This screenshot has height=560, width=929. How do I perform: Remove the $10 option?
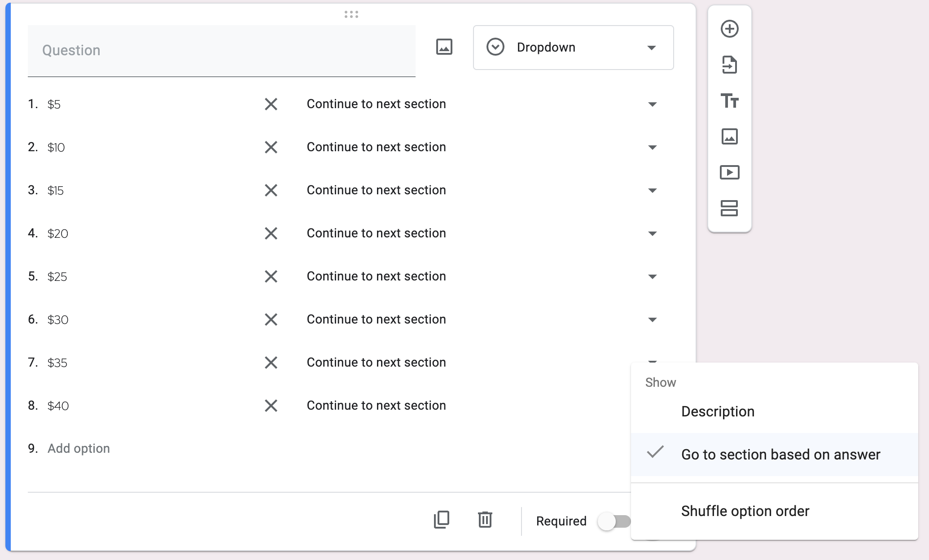[271, 147]
